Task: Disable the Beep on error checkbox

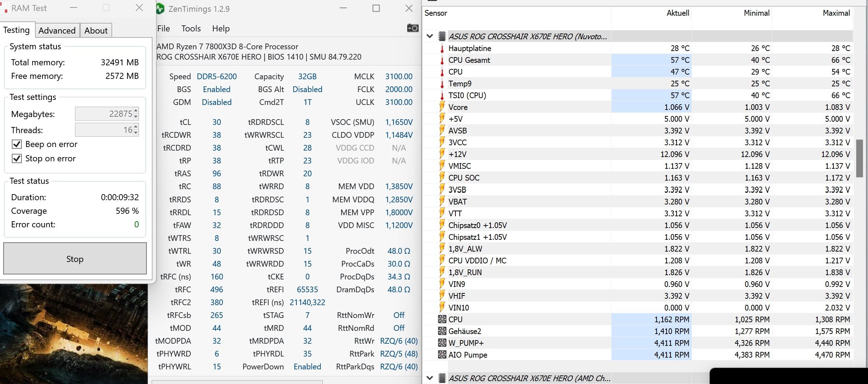Action: click(x=17, y=144)
